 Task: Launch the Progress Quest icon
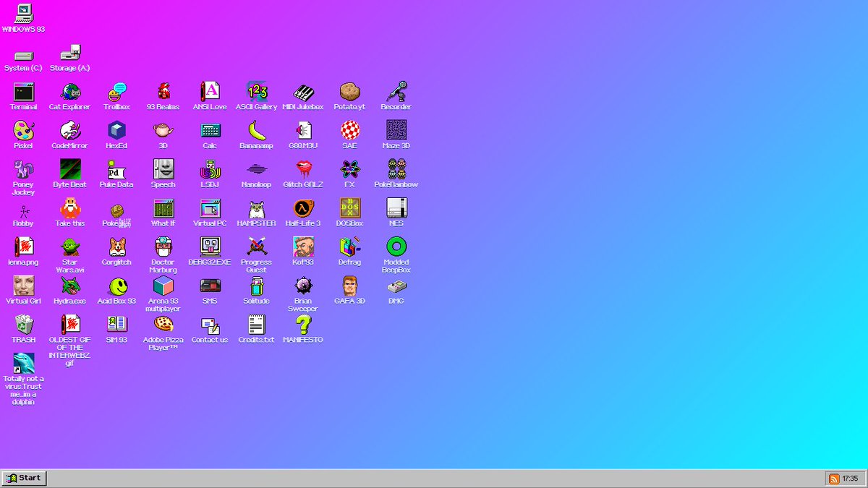click(257, 247)
